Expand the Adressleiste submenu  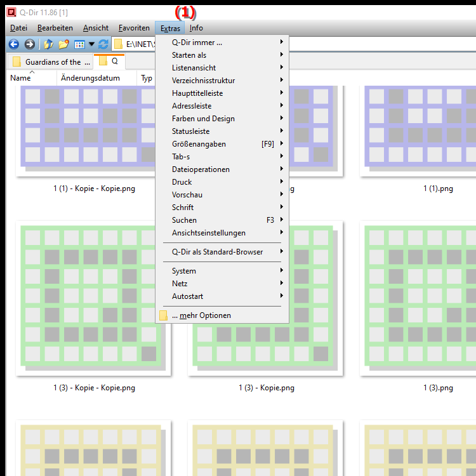pyautogui.click(x=222, y=106)
